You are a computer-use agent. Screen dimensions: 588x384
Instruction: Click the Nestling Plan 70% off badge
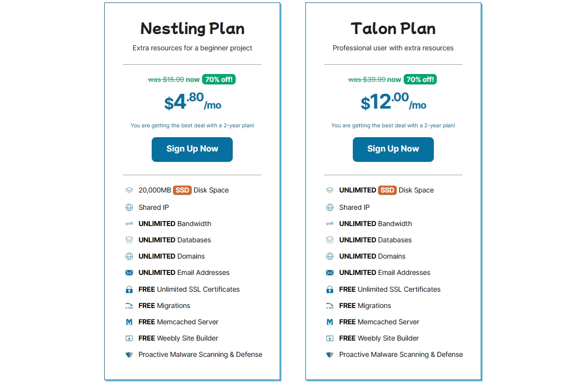pos(218,79)
